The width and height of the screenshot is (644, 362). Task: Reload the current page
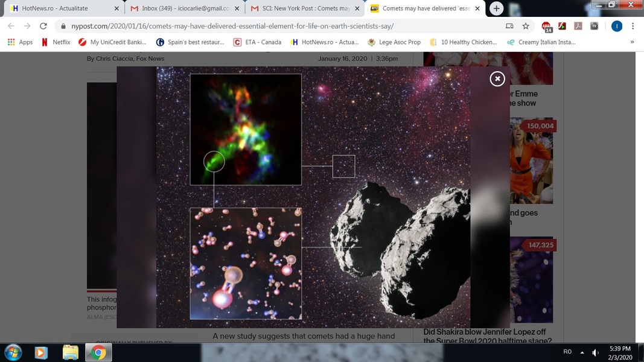coord(43,27)
